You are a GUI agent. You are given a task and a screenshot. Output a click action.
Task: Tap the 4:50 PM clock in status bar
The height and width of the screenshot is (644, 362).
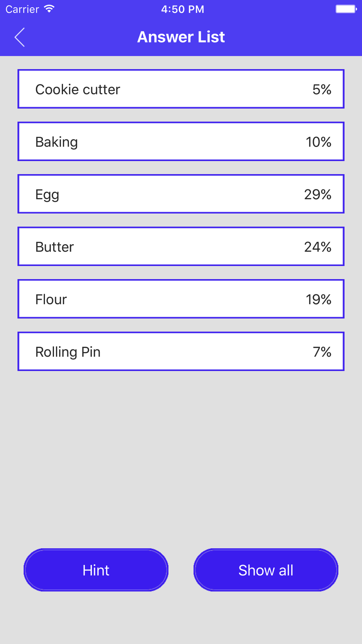tap(182, 9)
